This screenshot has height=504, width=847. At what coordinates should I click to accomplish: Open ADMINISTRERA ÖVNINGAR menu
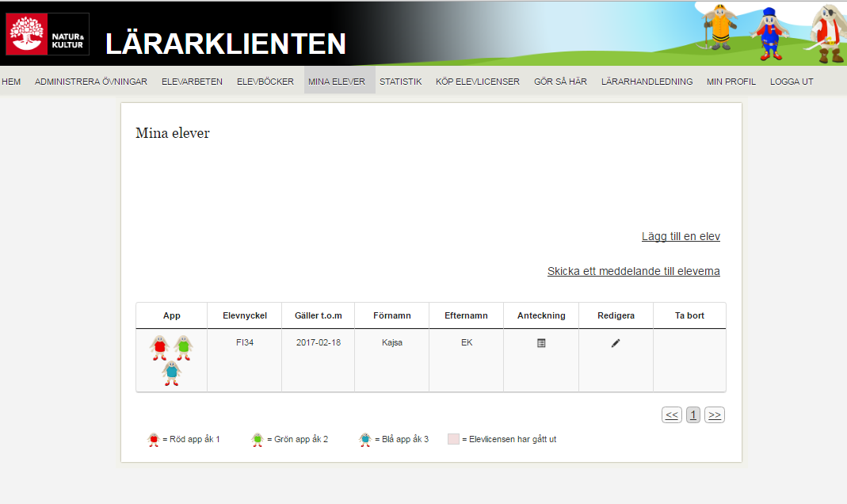click(91, 82)
